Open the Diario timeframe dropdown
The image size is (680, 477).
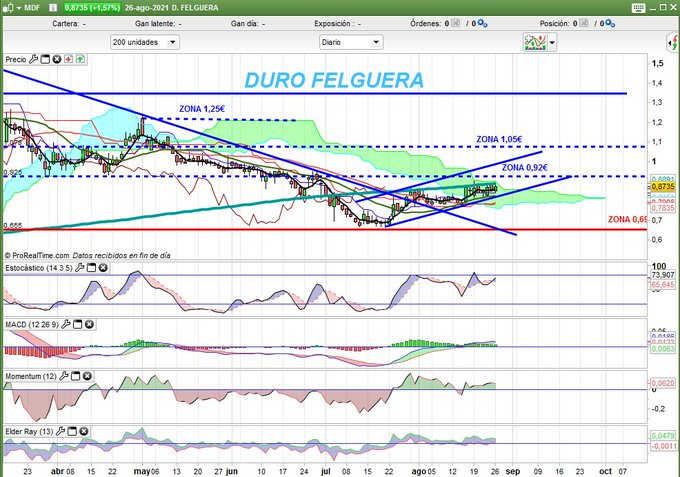351,42
